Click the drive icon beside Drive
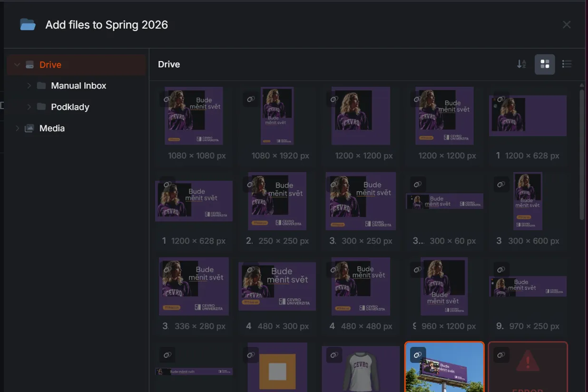The width and height of the screenshot is (588, 392). point(29,65)
